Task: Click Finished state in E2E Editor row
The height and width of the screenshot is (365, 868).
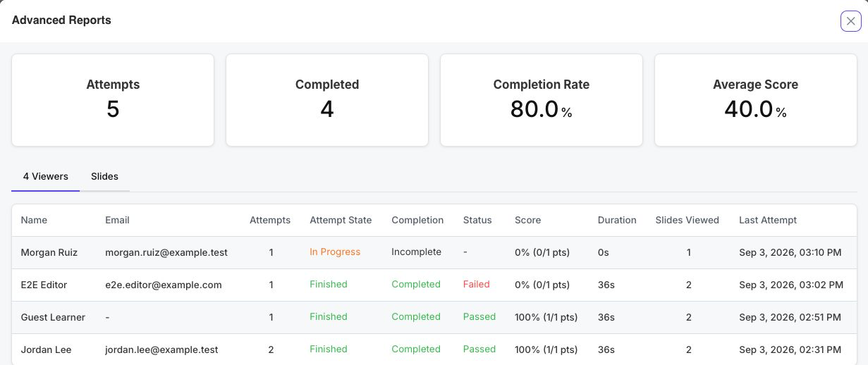Action: 329,284
